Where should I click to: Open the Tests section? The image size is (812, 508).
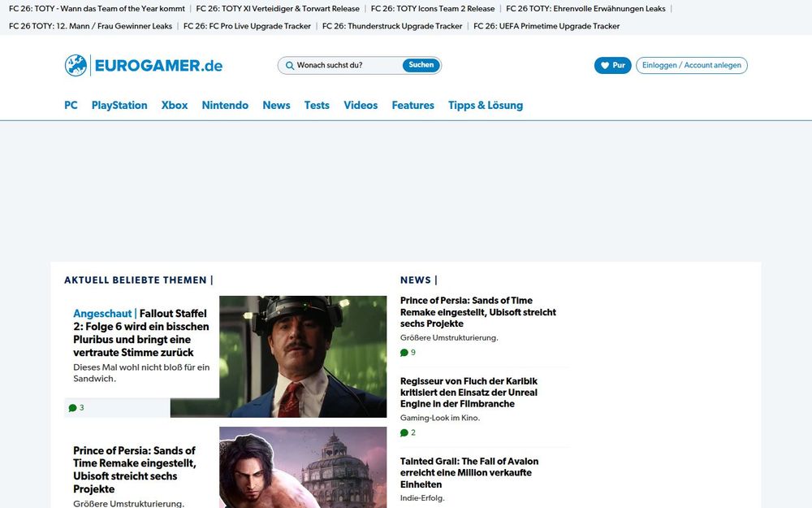317,105
